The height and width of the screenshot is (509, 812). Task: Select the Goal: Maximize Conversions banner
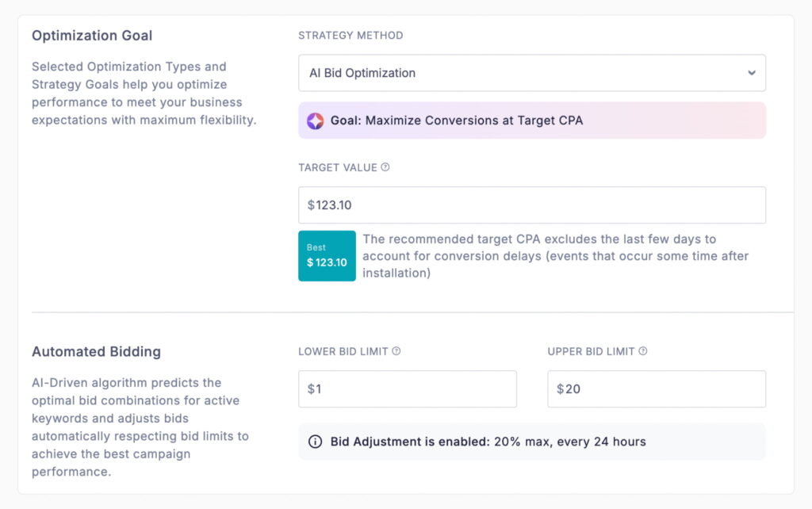click(x=531, y=120)
